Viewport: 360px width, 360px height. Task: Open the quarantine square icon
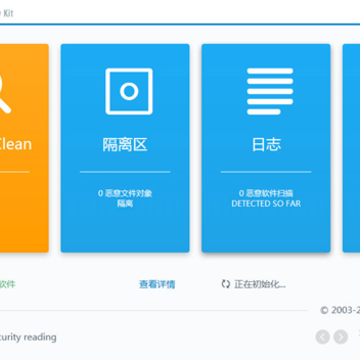click(129, 91)
